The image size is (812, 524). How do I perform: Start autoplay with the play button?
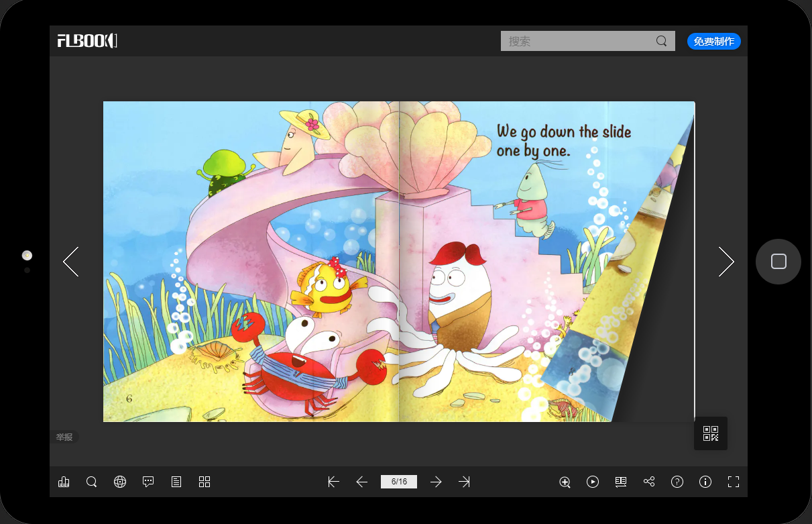click(x=593, y=482)
